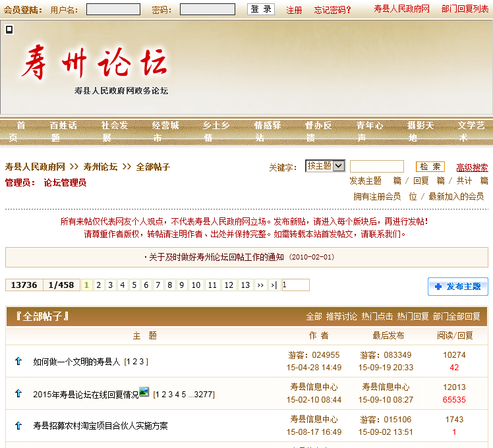Click the plus icon on 发布主题 button

pos(438,287)
